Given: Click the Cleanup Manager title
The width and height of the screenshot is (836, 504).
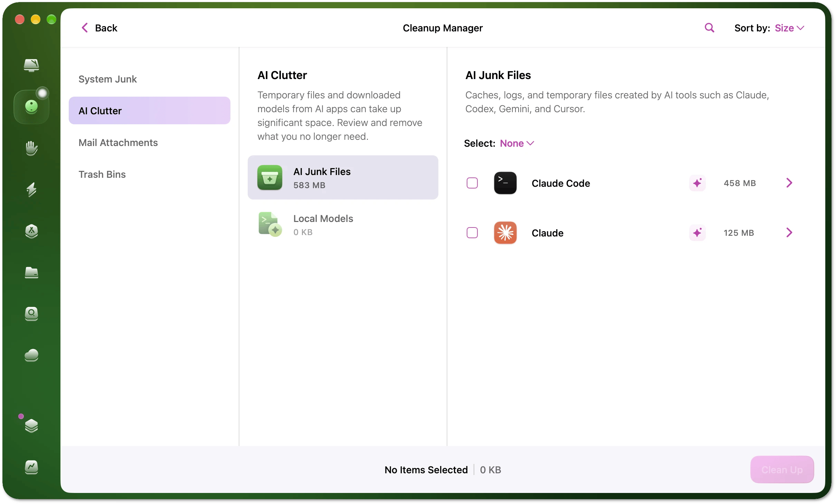Looking at the screenshot, I should point(443,28).
